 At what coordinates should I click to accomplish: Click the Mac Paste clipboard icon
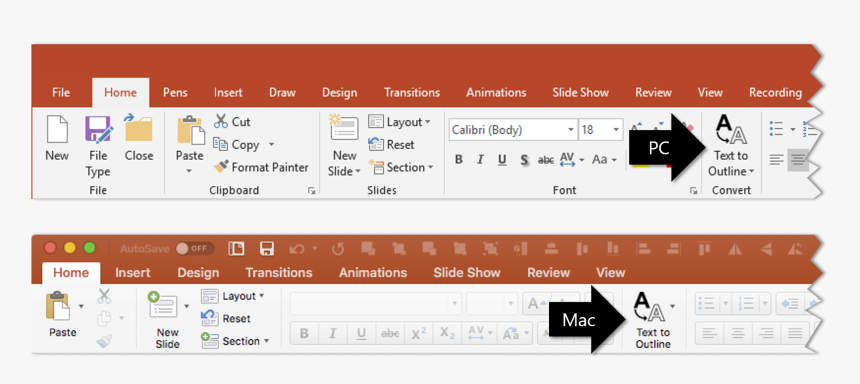[59, 306]
